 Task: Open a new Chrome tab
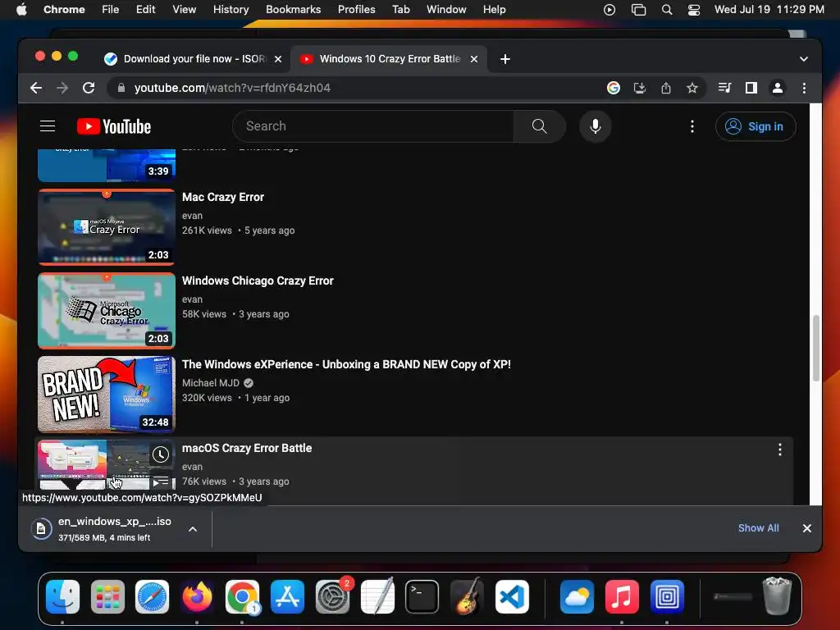(505, 59)
